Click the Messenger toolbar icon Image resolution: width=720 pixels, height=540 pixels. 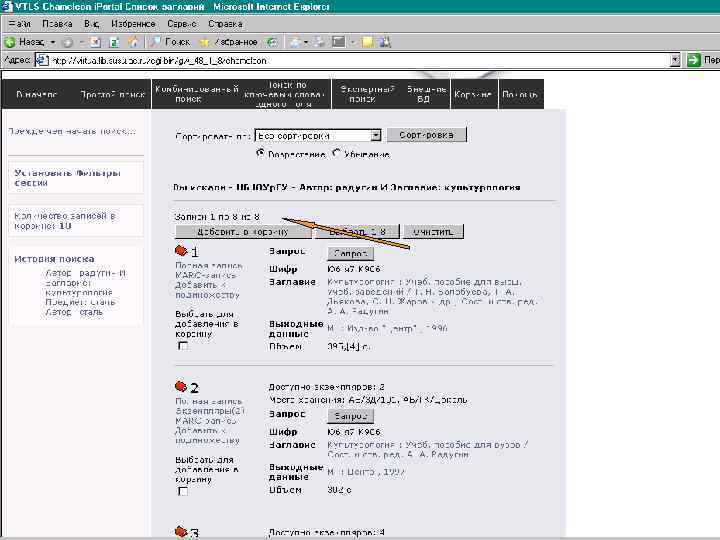(385, 42)
